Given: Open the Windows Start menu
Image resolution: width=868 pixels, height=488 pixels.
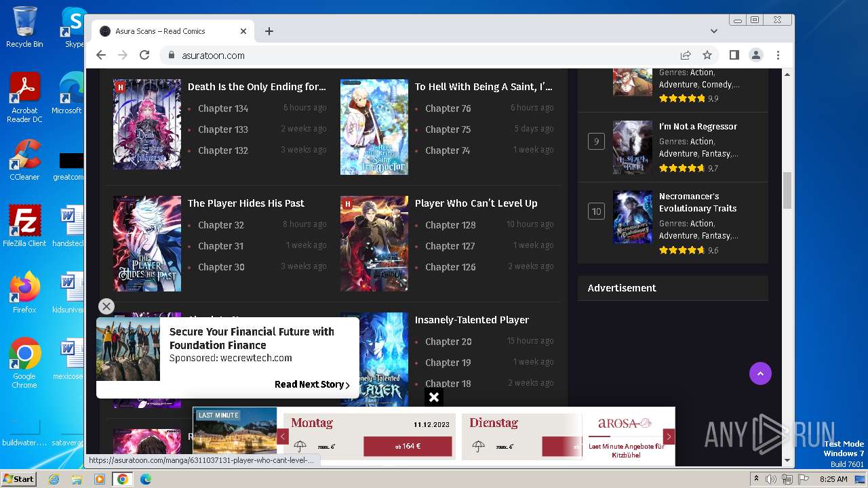Looking at the screenshot, I should click(x=18, y=479).
